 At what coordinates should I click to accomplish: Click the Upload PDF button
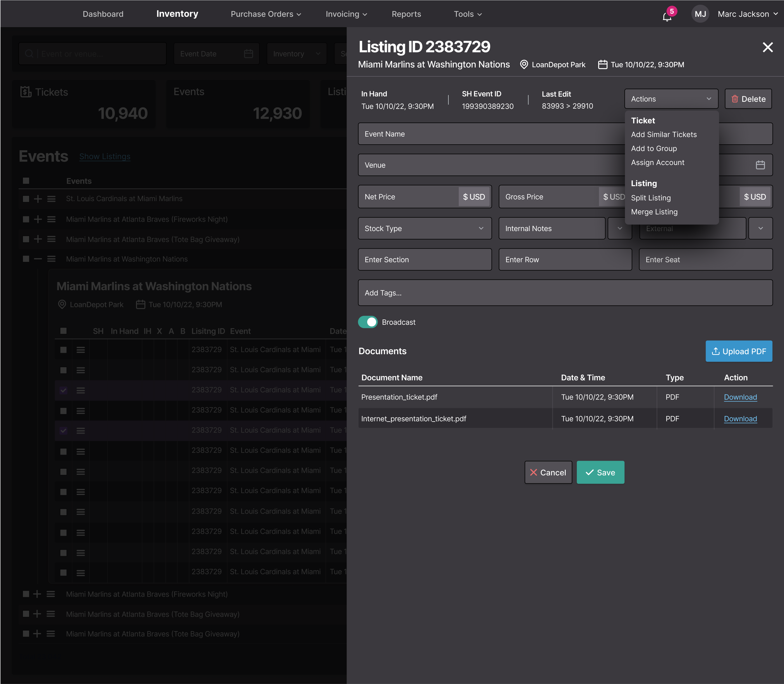click(739, 351)
